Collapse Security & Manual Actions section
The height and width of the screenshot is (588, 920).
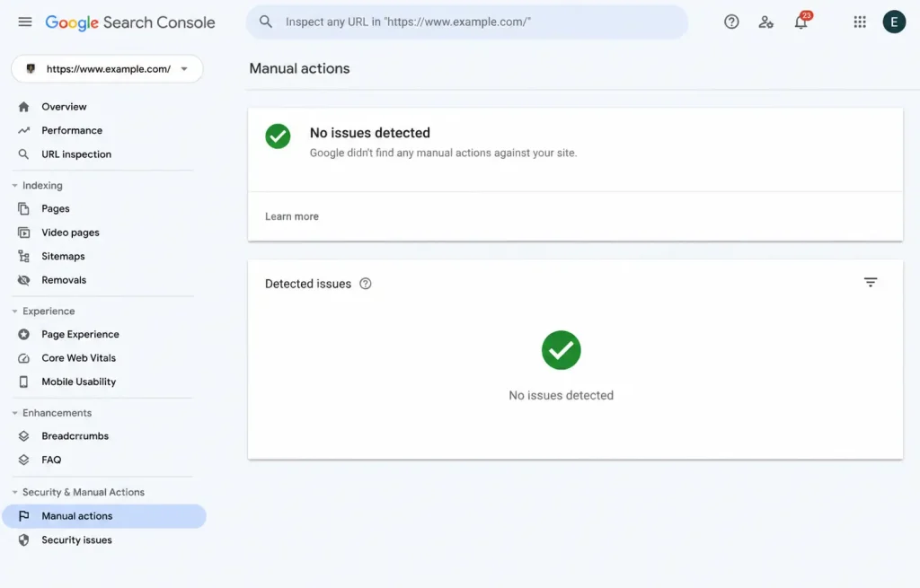click(14, 493)
